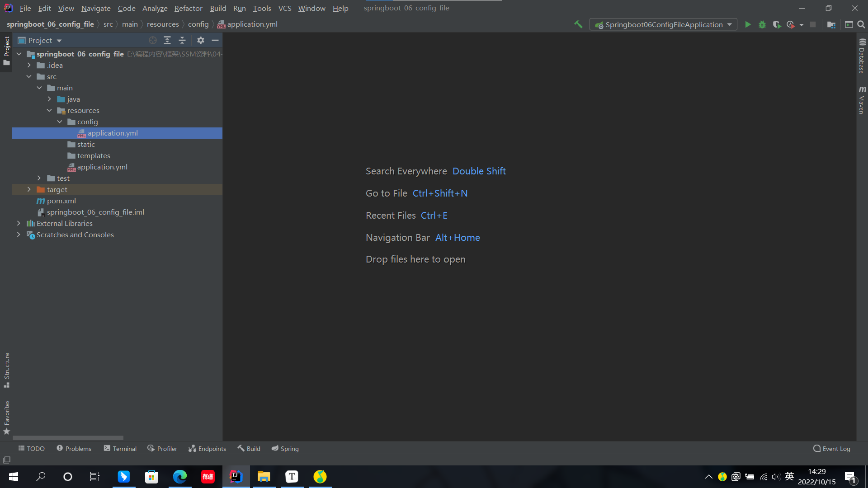Click the Search Everywhere magnifier icon
Viewport: 868px width, 488px height.
[861, 24]
